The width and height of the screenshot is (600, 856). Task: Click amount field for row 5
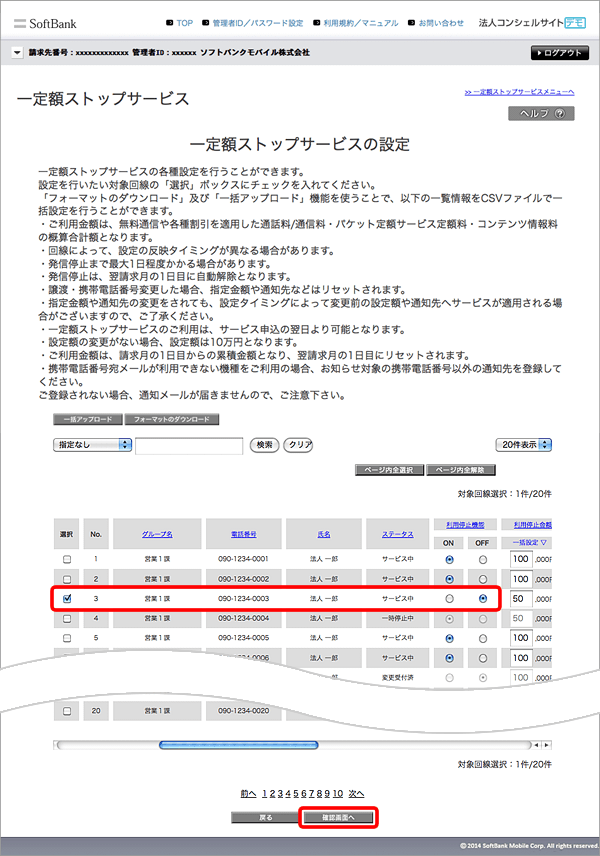521,638
